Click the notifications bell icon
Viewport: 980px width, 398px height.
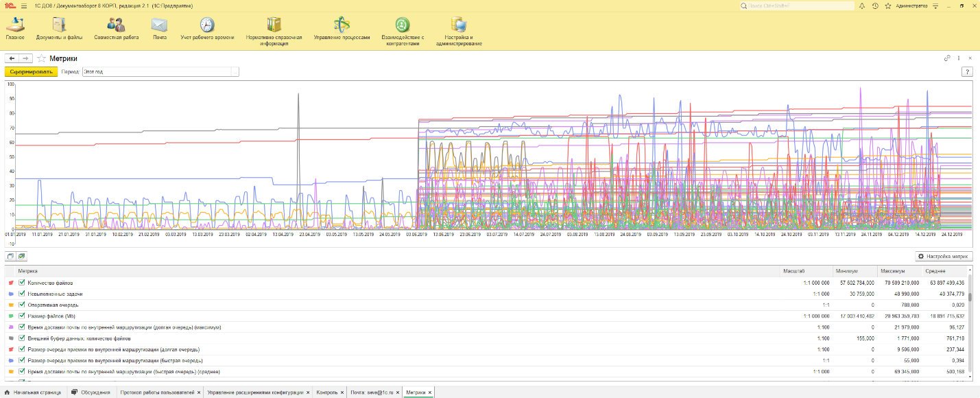pyautogui.click(x=861, y=5)
